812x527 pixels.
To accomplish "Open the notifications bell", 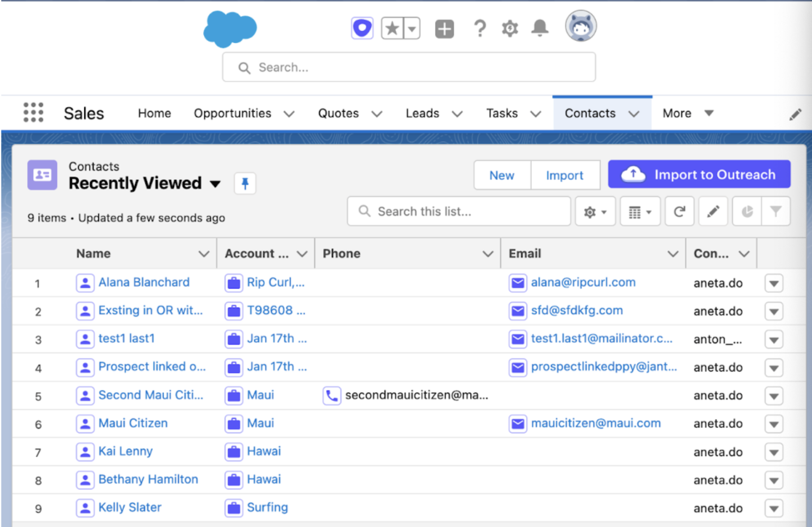I will click(x=539, y=28).
